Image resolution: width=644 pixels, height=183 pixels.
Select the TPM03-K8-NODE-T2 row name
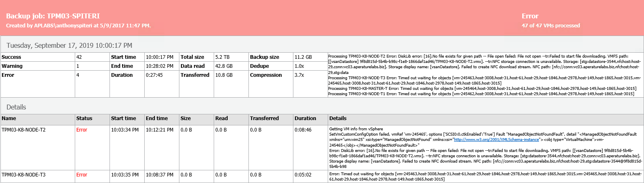click(24, 130)
